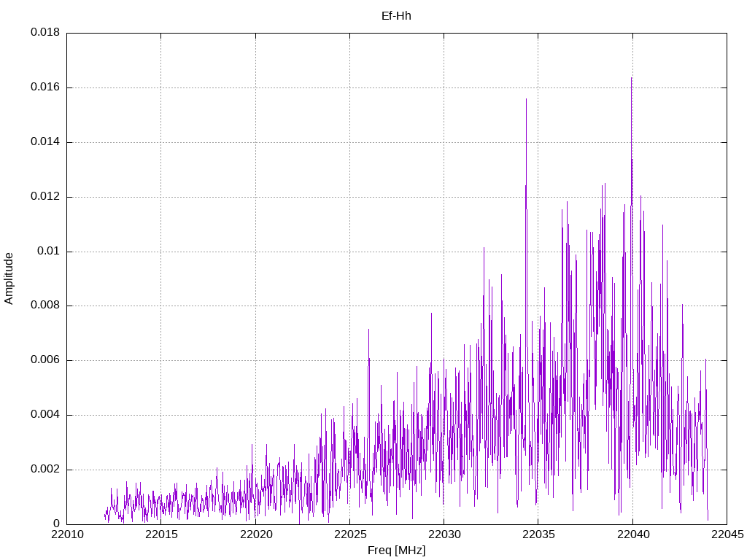Image resolution: width=747 pixels, height=560 pixels.
Task: Click y-axis tick label 0.004
Action: click(45, 415)
